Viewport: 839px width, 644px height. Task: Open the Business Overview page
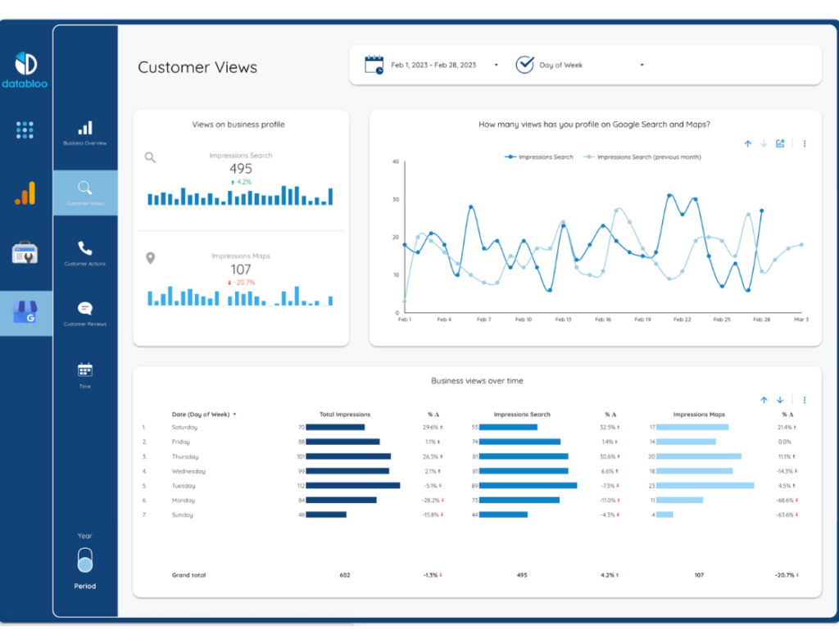(84, 131)
